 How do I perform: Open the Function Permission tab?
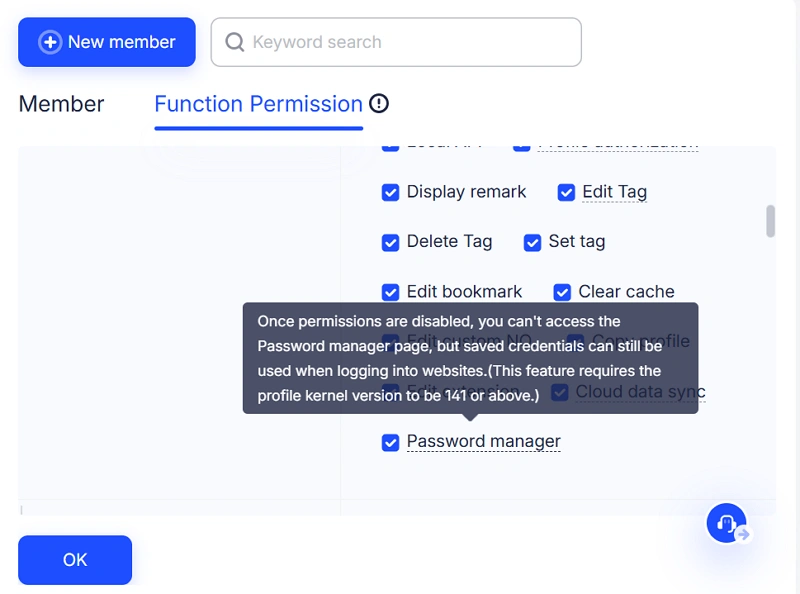click(256, 103)
